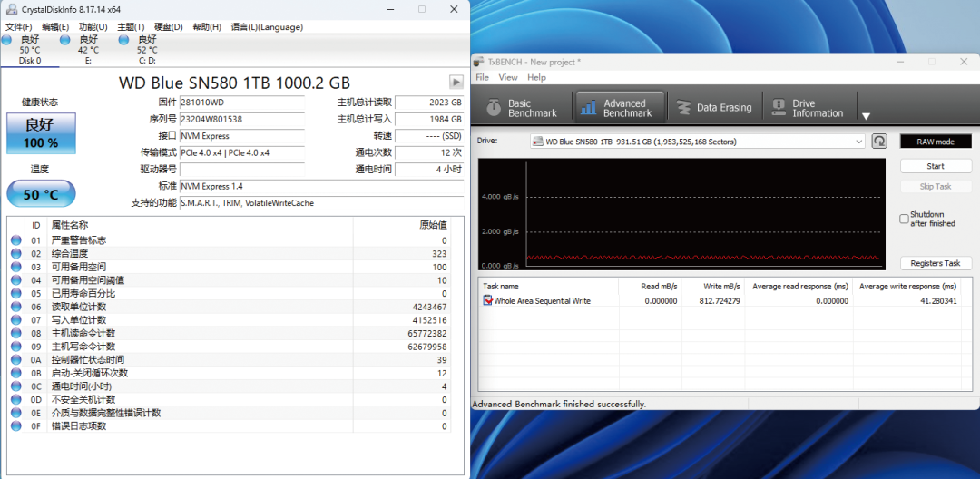980x479 pixels.
Task: Click the TxBENCH title bar icon
Action: pos(478,62)
